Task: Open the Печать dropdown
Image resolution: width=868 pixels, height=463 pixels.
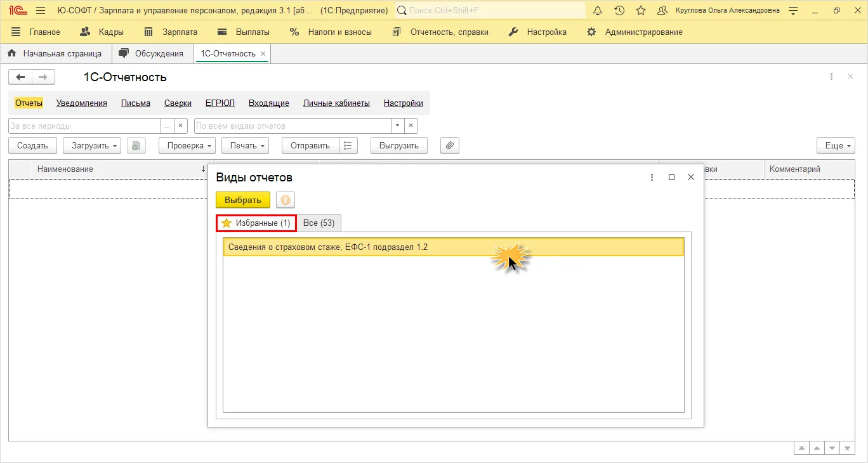Action: coord(246,145)
